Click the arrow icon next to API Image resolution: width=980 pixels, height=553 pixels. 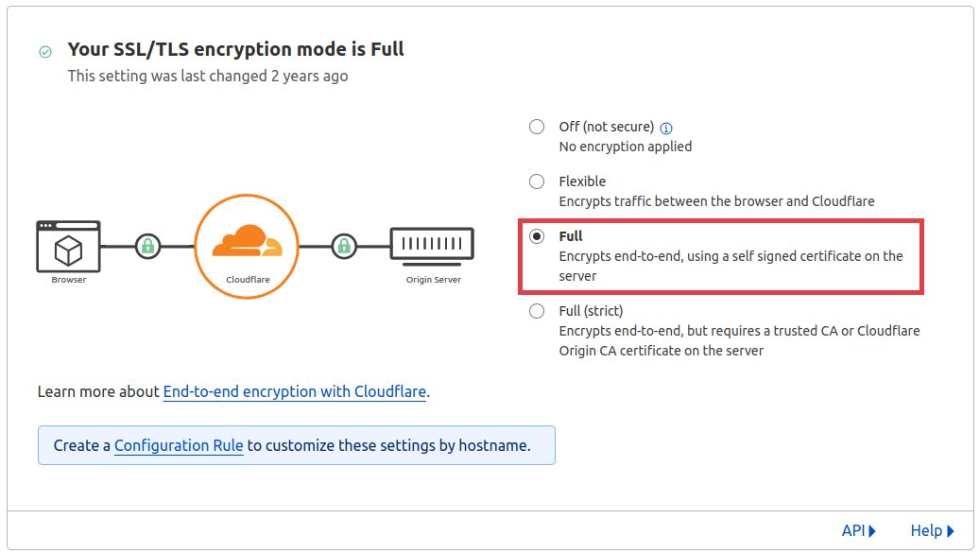click(874, 530)
